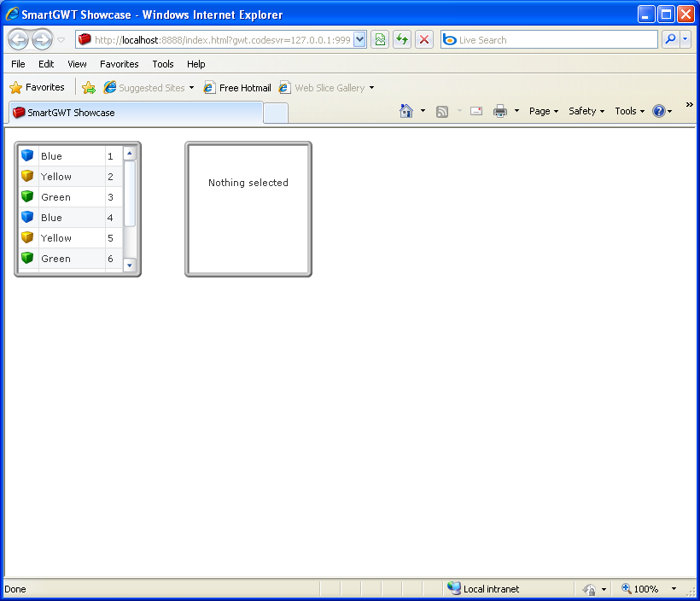Click the green cube icon in row 6
The width and height of the screenshot is (700, 601).
(27, 258)
